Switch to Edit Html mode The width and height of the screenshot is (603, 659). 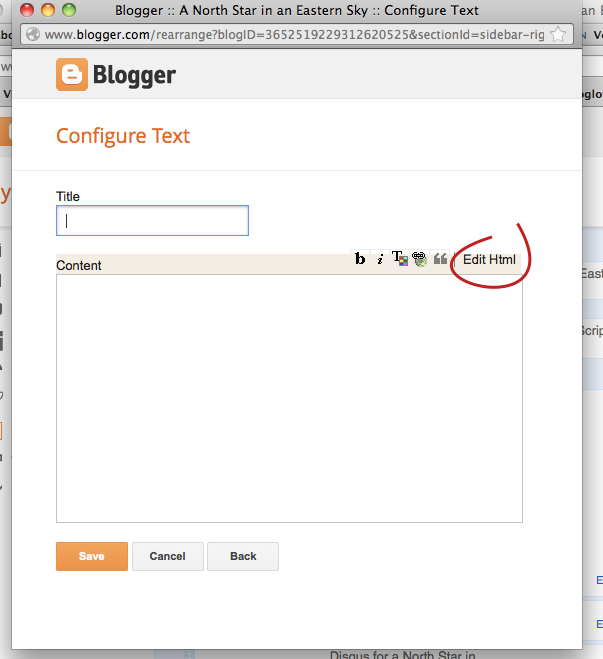coord(489,260)
